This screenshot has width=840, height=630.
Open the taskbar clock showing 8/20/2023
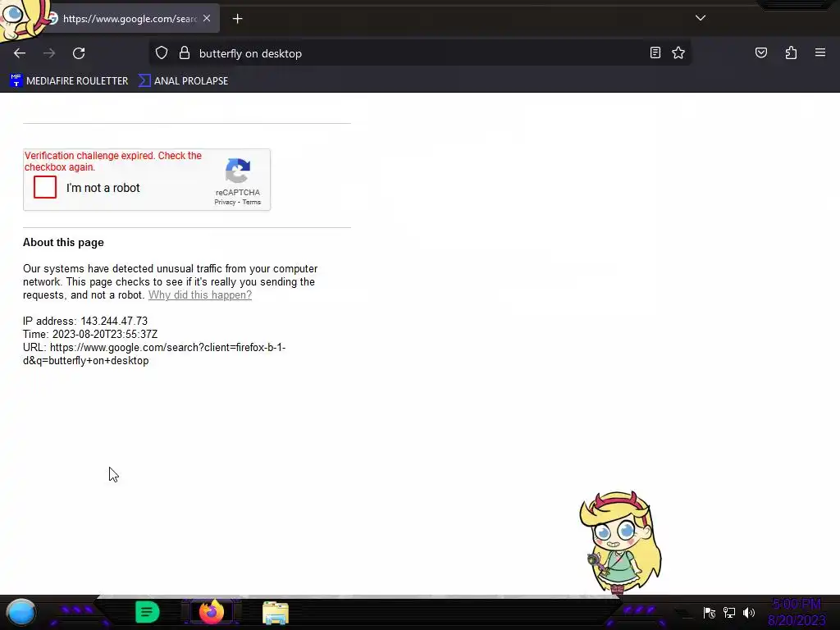[x=797, y=612]
